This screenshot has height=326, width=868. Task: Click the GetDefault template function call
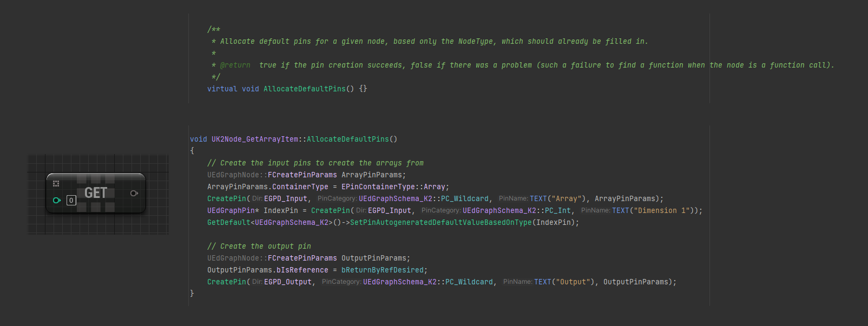[228, 223]
